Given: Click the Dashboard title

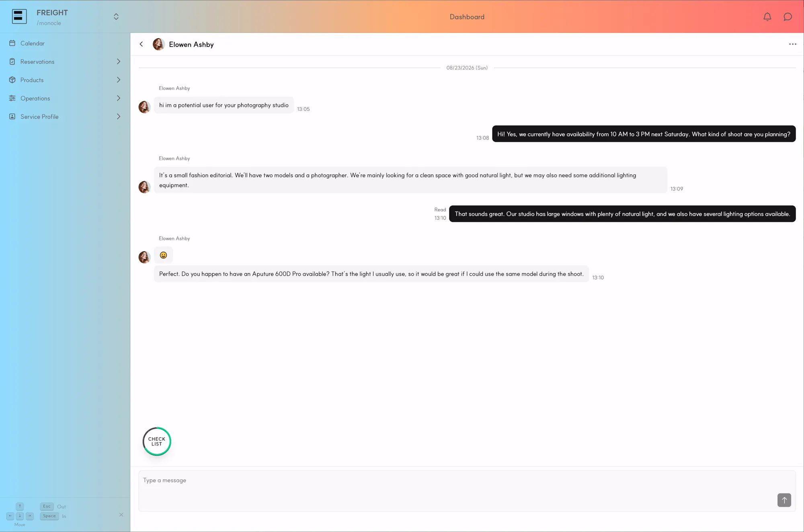Looking at the screenshot, I should coord(467,17).
